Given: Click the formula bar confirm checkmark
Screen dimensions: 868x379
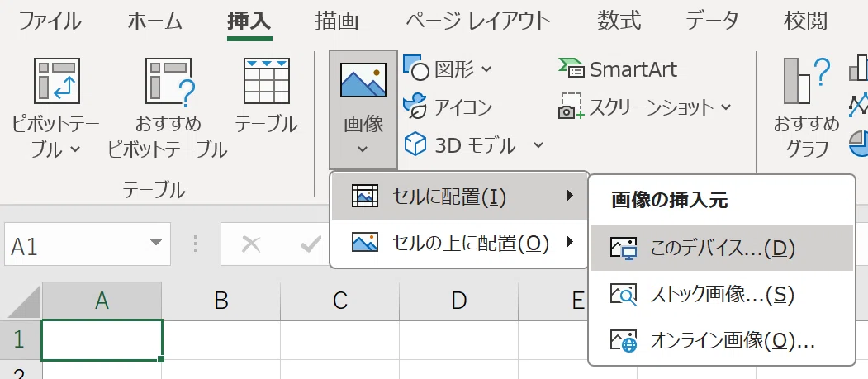Looking at the screenshot, I should (310, 244).
